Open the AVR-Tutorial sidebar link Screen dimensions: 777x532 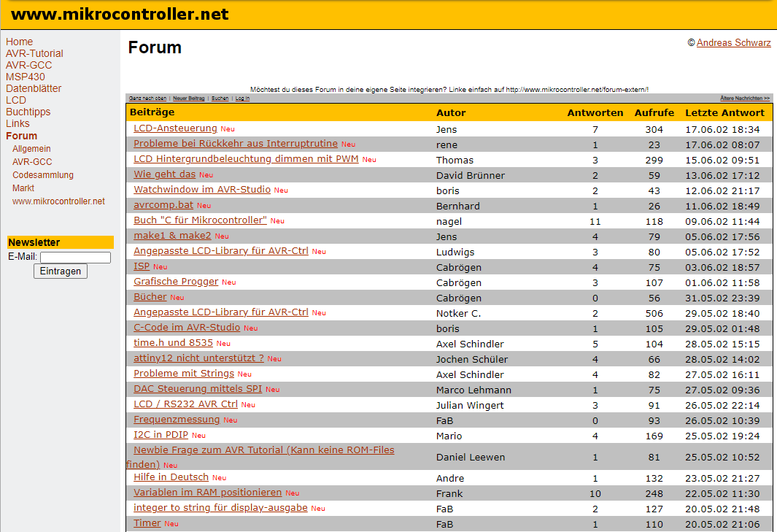tap(34, 53)
